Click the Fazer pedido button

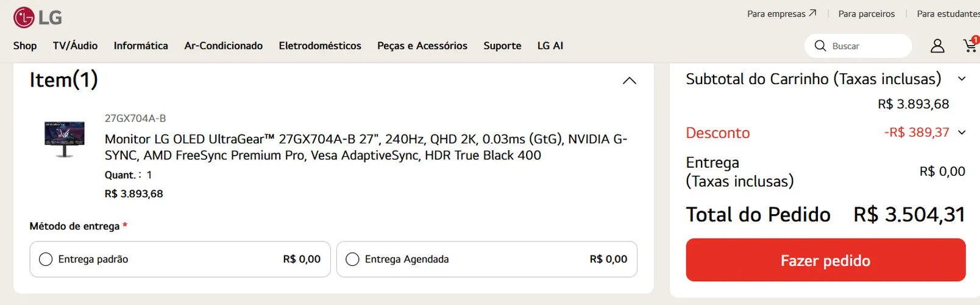pyautogui.click(x=826, y=260)
